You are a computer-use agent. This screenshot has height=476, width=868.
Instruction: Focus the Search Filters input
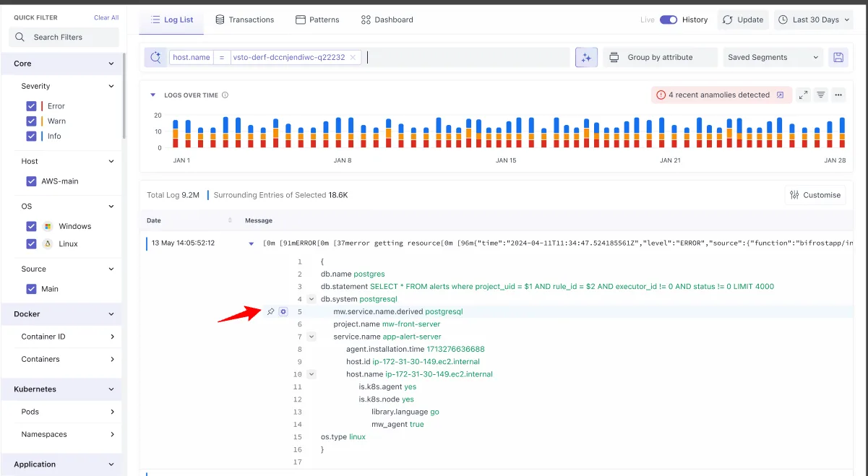[64, 37]
